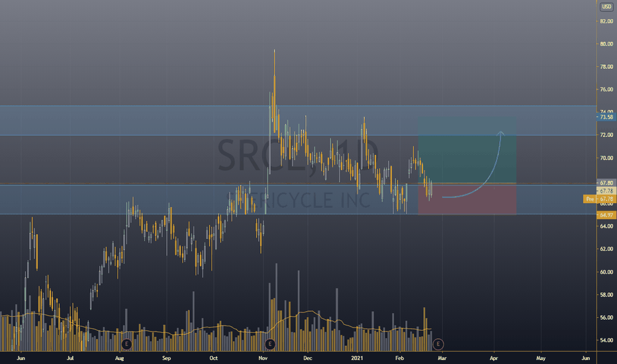Click the green profit target zone
The width and height of the screenshot is (617, 364).
pyautogui.click(x=467, y=150)
